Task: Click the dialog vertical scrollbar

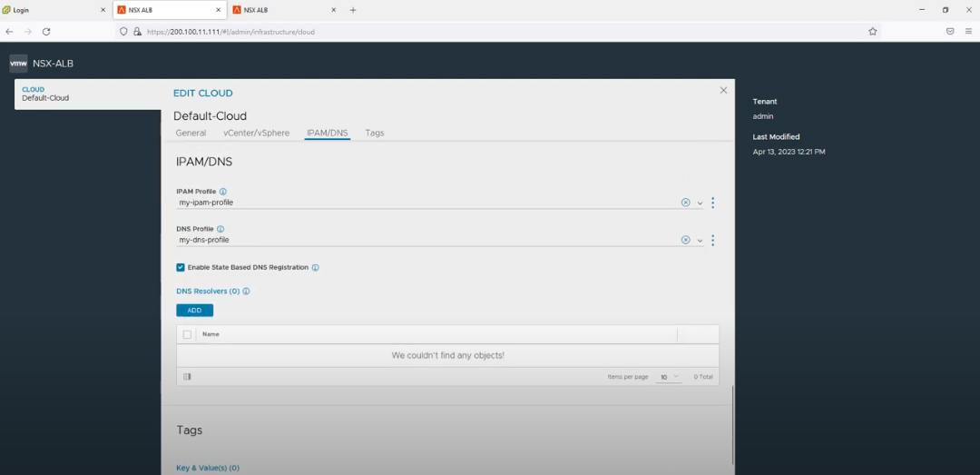Action: pos(733,425)
